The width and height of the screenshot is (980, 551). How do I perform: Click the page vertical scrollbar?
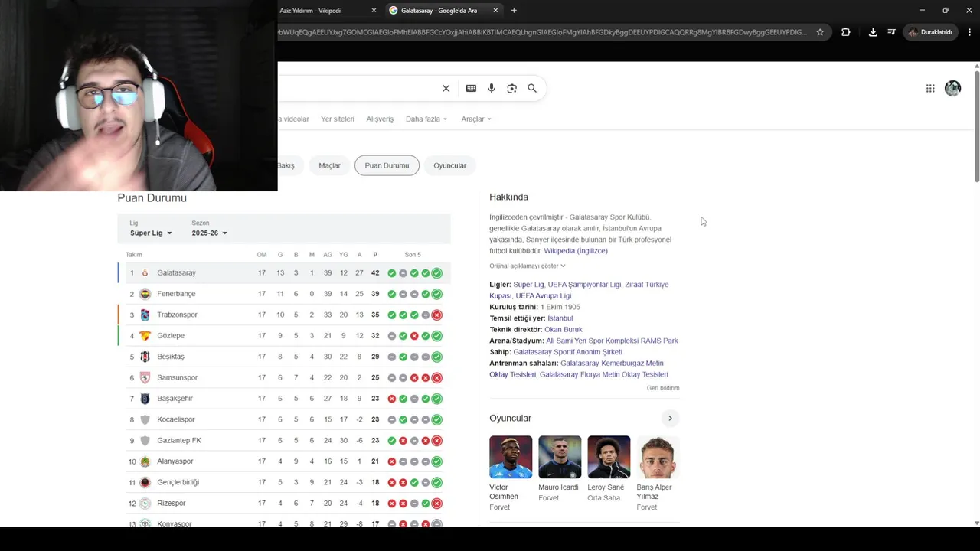pos(977,126)
